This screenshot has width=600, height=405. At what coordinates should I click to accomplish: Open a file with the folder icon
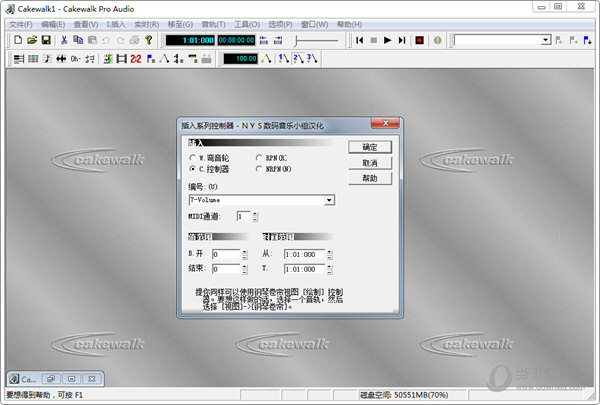click(x=32, y=40)
